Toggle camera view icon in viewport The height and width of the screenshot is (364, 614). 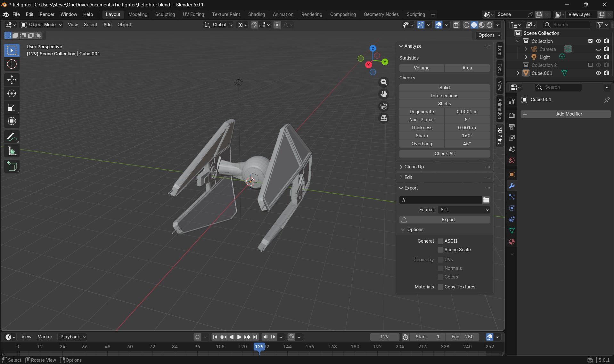(x=384, y=106)
